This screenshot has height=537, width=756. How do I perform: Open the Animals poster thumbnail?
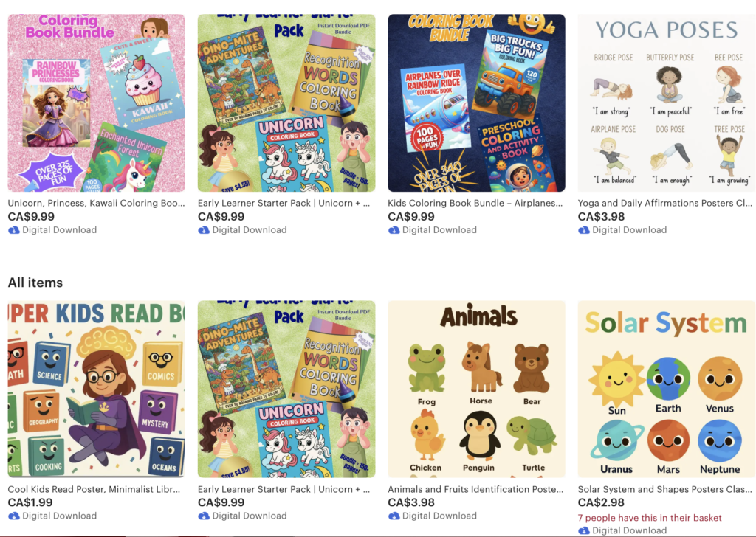476,389
